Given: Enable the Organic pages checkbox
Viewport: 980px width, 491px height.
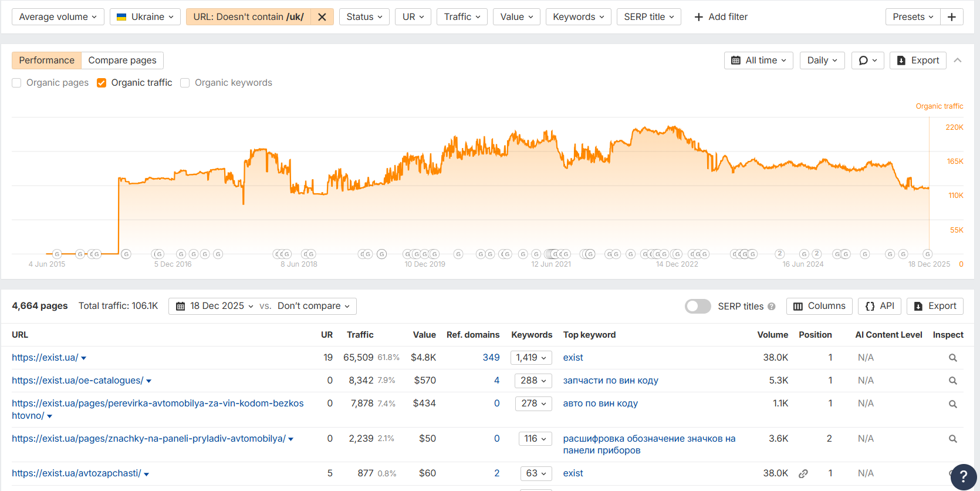Looking at the screenshot, I should click(16, 83).
